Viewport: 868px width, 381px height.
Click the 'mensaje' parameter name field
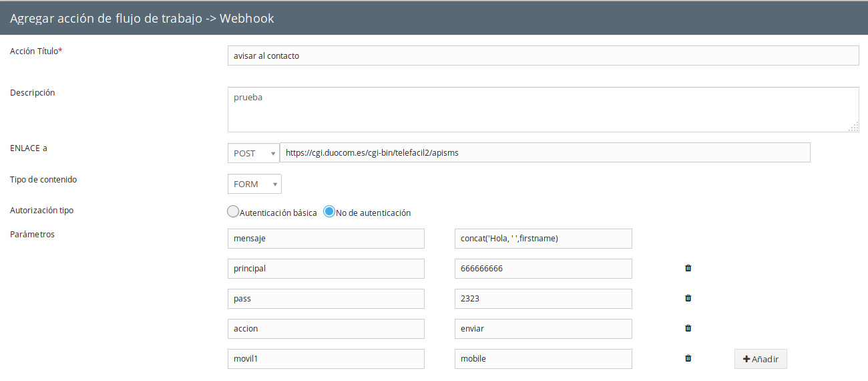point(326,239)
